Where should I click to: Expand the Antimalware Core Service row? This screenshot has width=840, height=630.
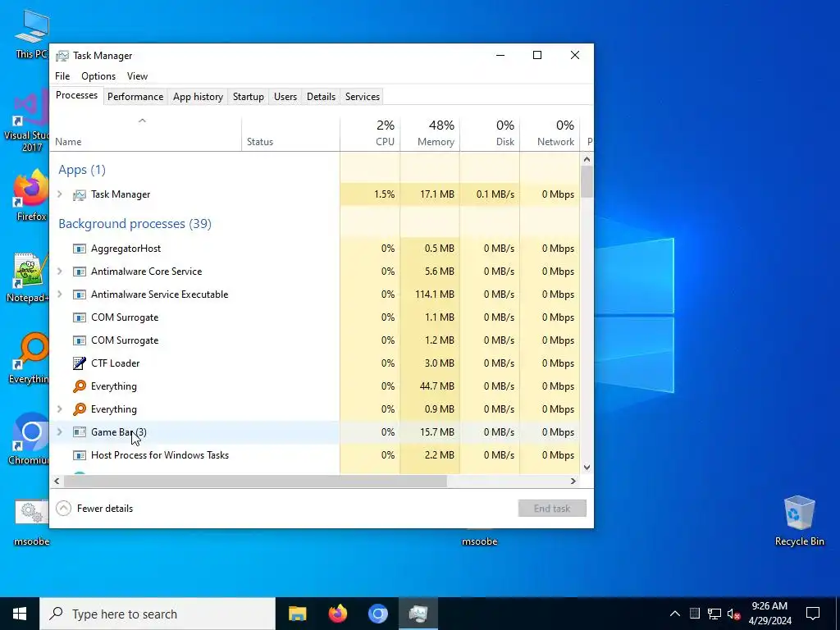pyautogui.click(x=60, y=271)
